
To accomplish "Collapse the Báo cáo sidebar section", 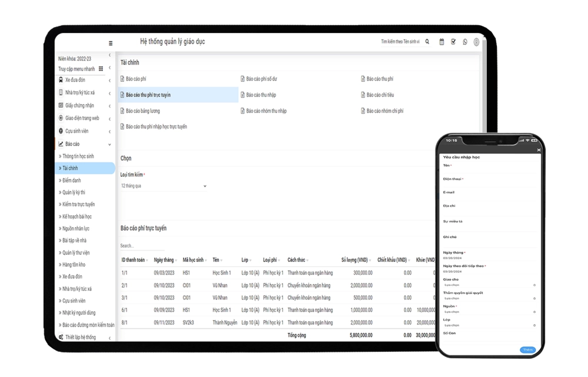I will (x=109, y=144).
